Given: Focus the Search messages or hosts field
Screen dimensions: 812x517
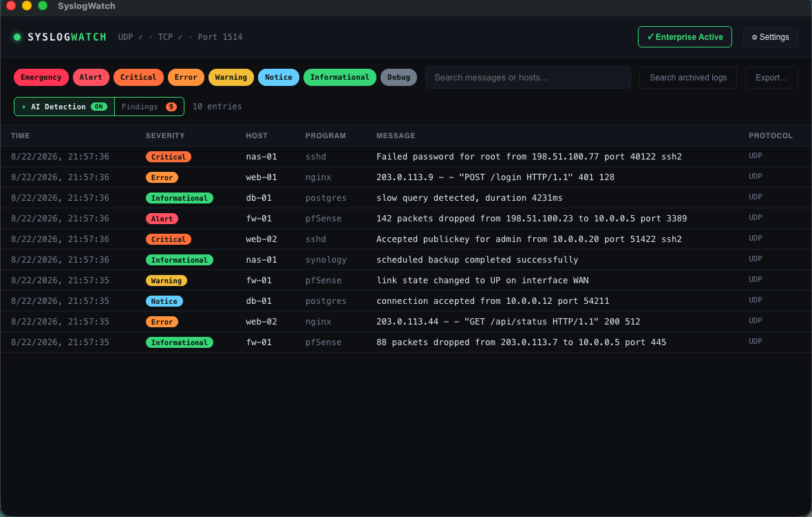Looking at the screenshot, I should (528, 78).
